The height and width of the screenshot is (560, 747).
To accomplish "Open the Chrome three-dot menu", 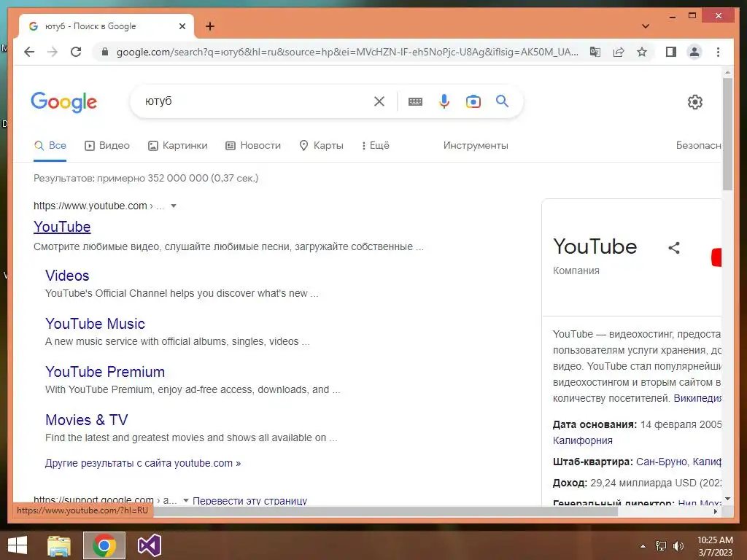I will (x=718, y=52).
